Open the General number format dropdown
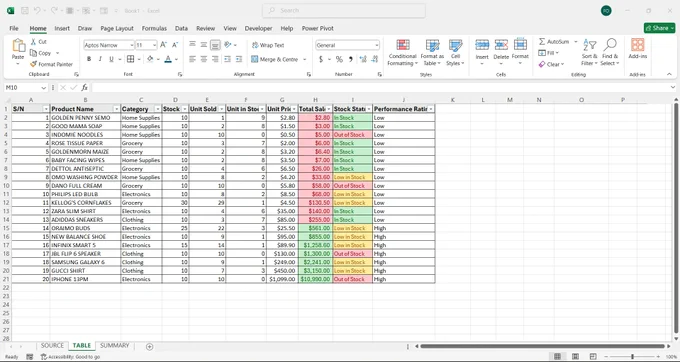The height and width of the screenshot is (362, 680). (376, 45)
